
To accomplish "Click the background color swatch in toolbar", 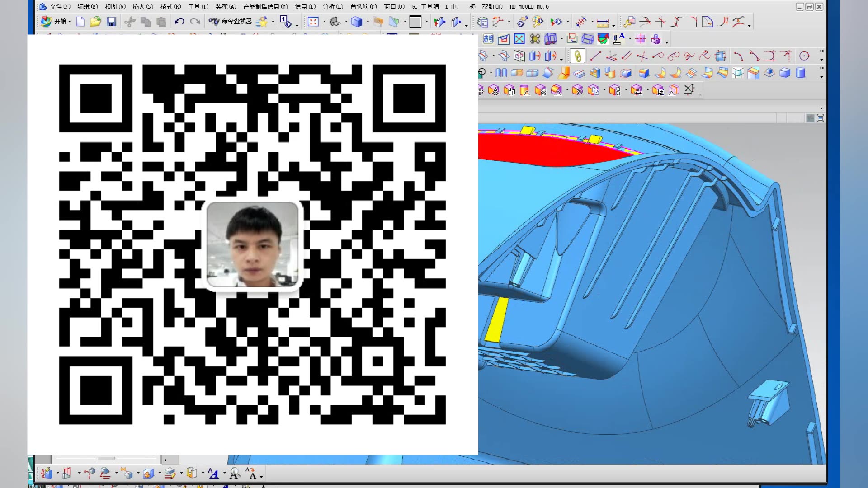I will click(415, 22).
